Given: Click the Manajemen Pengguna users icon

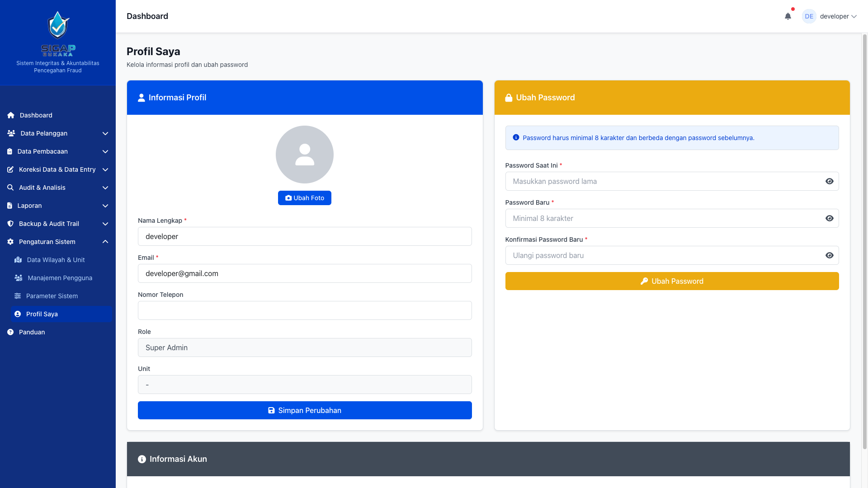Looking at the screenshot, I should click(19, 278).
